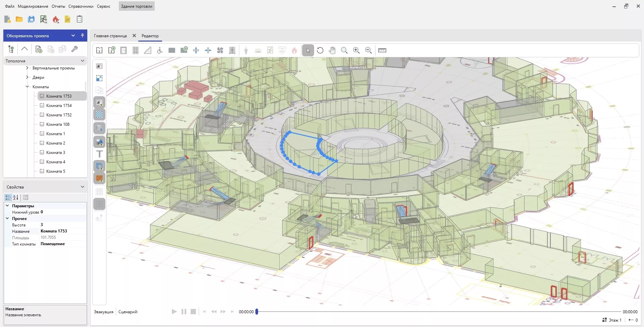Toggle wall brick visibility button
Screen dimensions: 644x327
[x=99, y=178]
